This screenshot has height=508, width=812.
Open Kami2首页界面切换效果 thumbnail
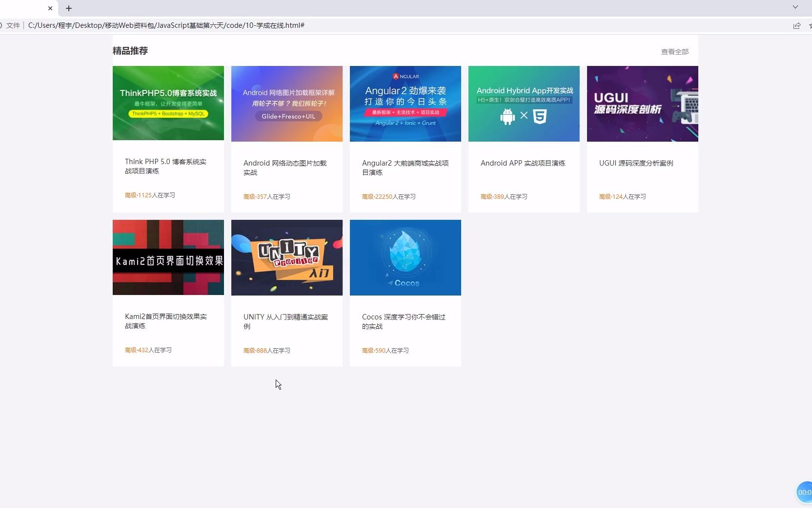click(x=168, y=257)
